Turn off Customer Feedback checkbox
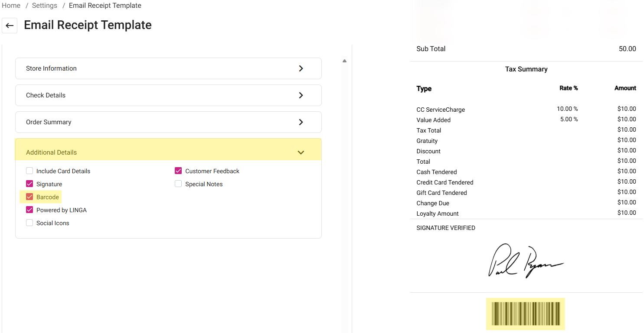644x333 pixels. pos(178,171)
